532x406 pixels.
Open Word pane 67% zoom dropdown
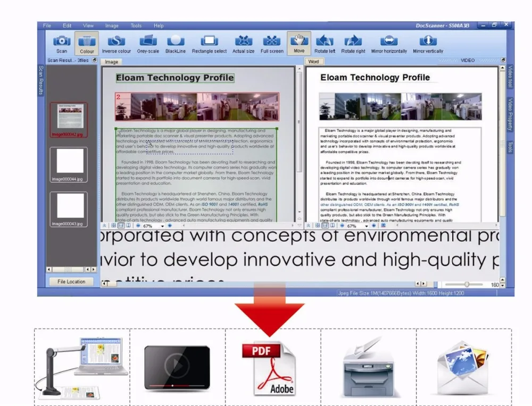point(366,226)
